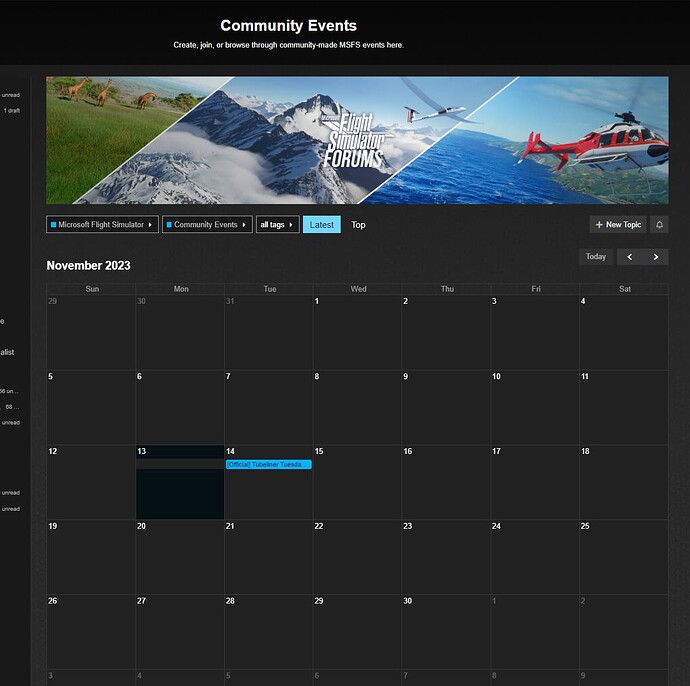Click the Sun column header
Screen dimensions: 690x686
pos(92,289)
